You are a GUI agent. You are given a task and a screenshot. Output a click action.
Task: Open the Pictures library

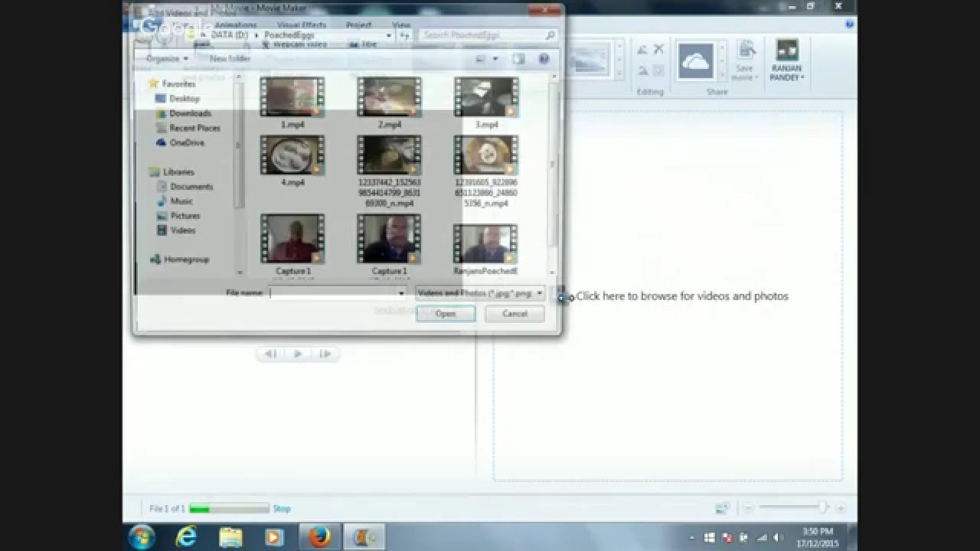pyautogui.click(x=185, y=216)
